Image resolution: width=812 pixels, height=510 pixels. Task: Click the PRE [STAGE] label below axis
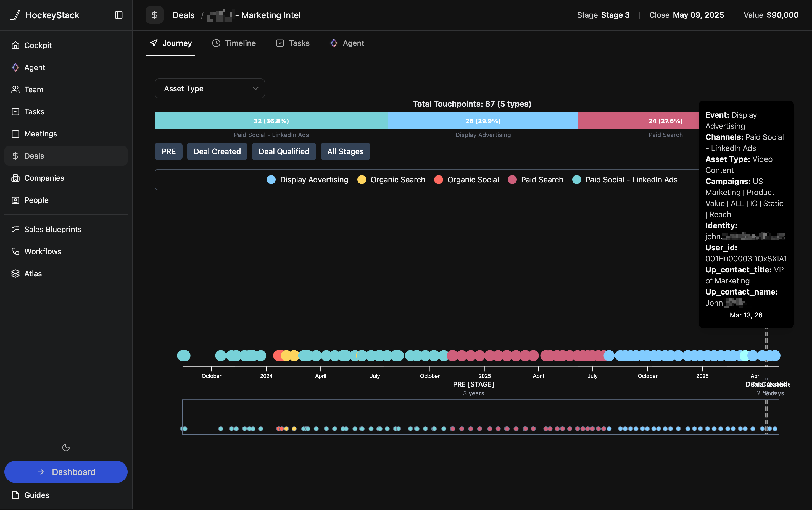pyautogui.click(x=473, y=384)
